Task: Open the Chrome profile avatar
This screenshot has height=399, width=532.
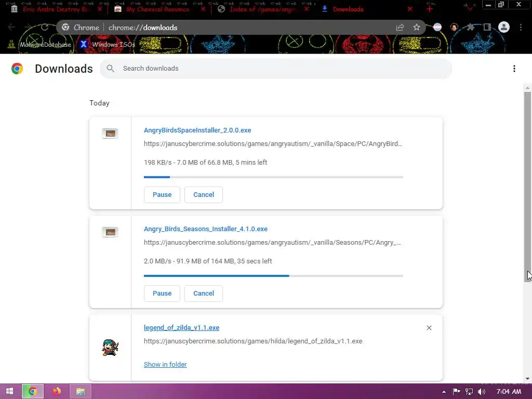Action: click(x=504, y=27)
